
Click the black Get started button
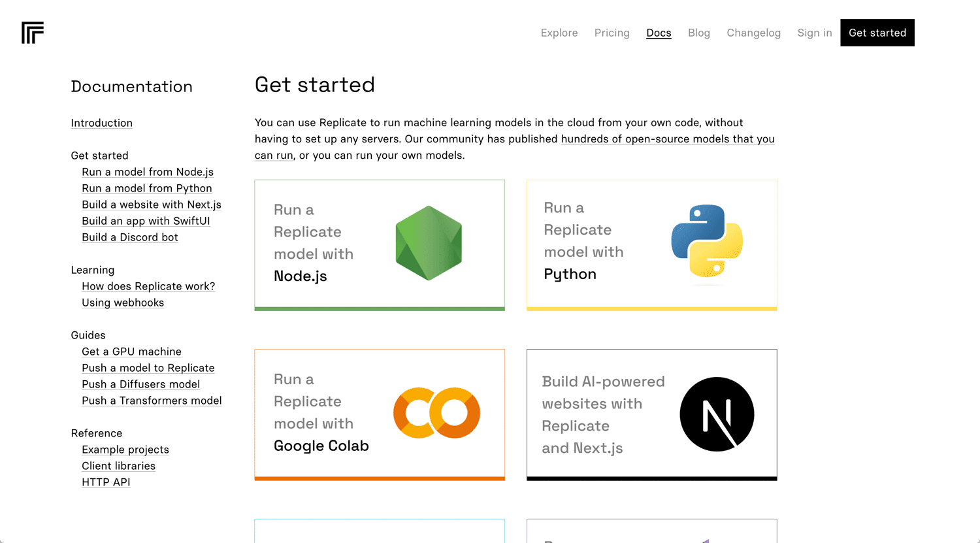pos(877,33)
